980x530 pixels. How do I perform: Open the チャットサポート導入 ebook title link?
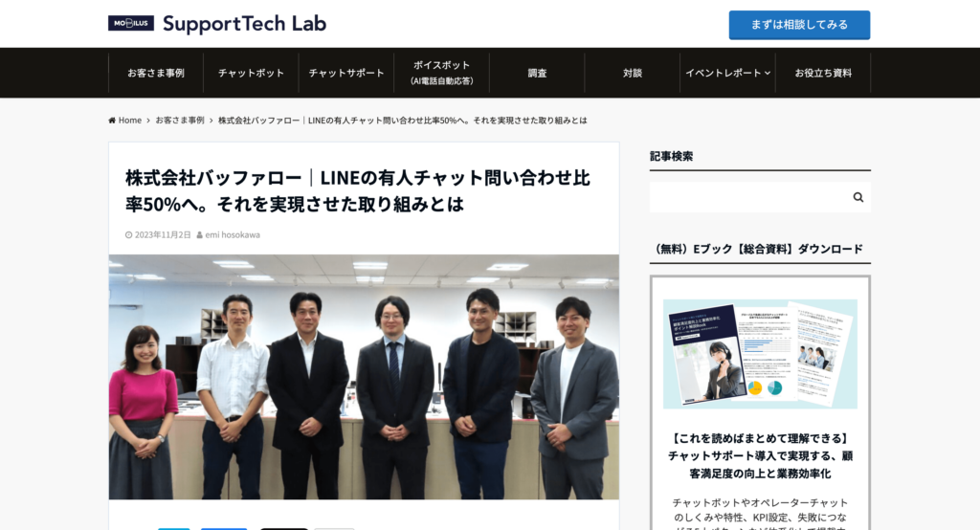point(760,456)
